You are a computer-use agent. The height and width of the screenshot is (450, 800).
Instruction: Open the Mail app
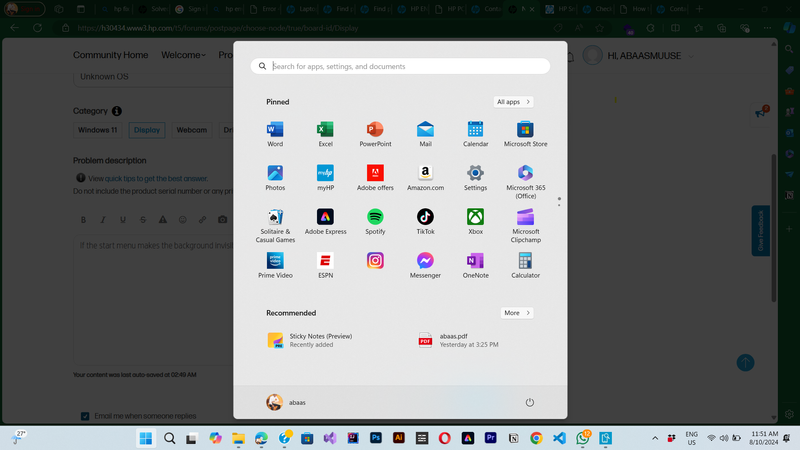pyautogui.click(x=425, y=134)
